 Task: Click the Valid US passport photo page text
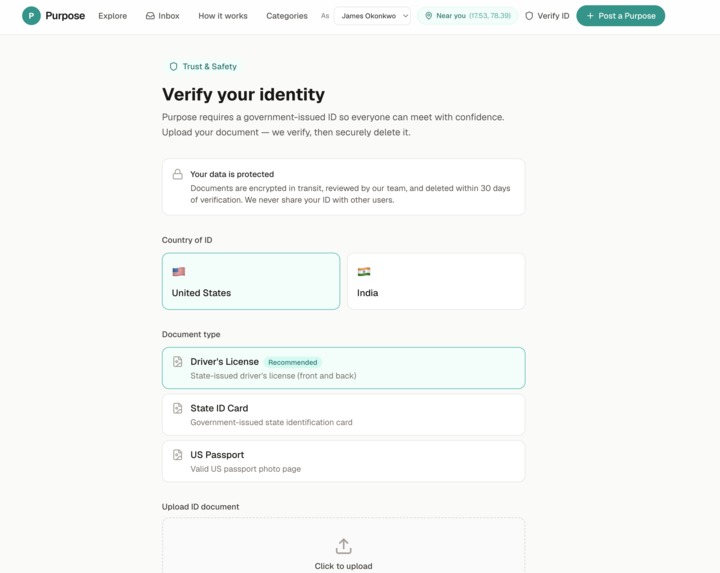246,469
